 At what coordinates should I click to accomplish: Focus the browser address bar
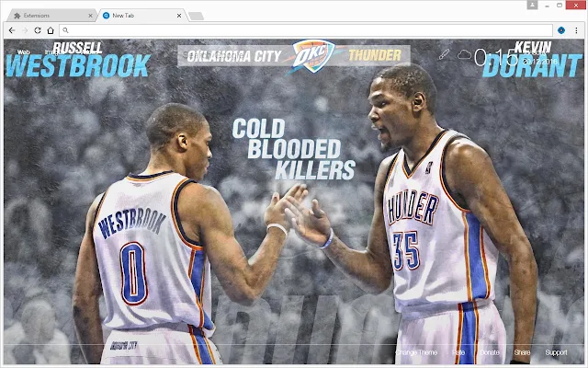[x=307, y=30]
